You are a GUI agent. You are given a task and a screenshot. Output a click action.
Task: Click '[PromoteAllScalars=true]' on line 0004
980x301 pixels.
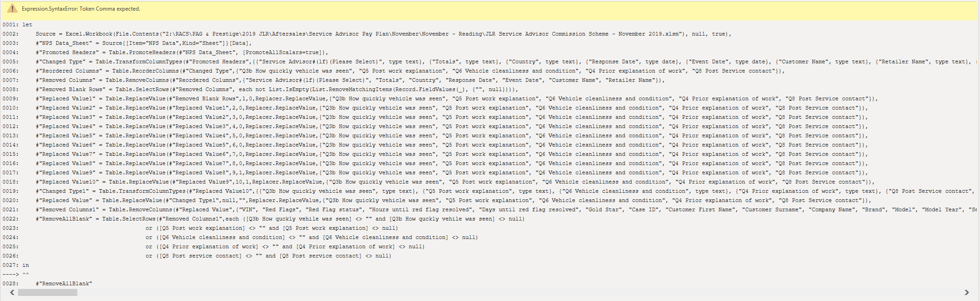pos(282,52)
